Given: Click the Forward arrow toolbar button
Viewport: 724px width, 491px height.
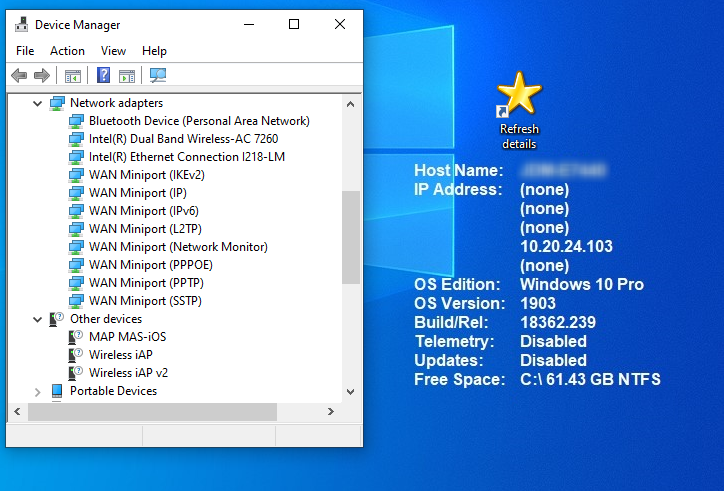Looking at the screenshot, I should click(x=42, y=75).
